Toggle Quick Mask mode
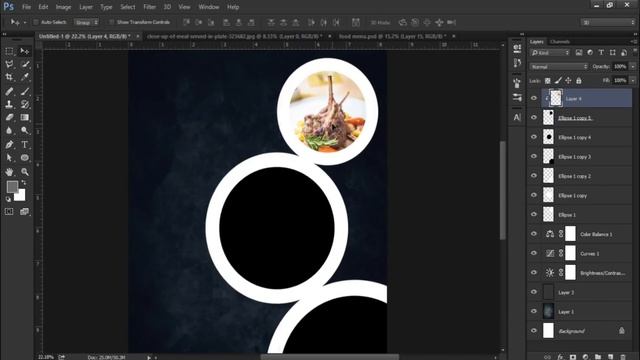 [9, 211]
